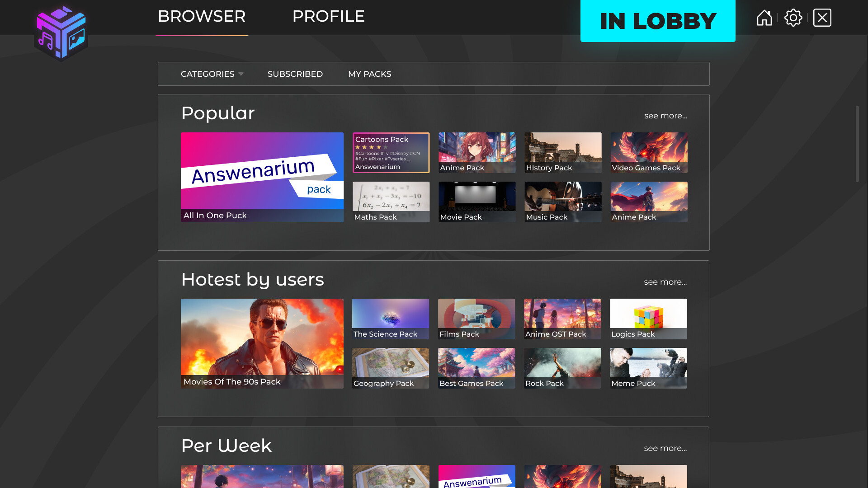Expand the CATEGORIES dropdown
The height and width of the screenshot is (488, 868).
212,74
